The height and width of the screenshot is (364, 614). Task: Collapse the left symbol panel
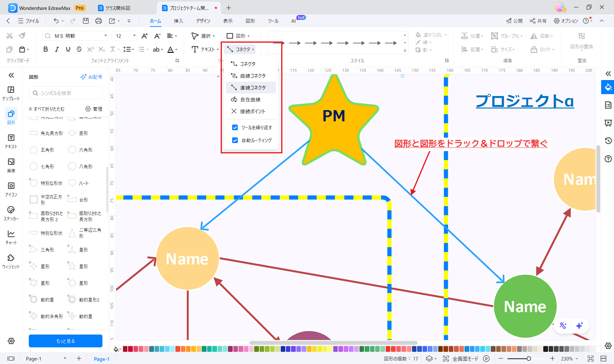[x=11, y=75]
